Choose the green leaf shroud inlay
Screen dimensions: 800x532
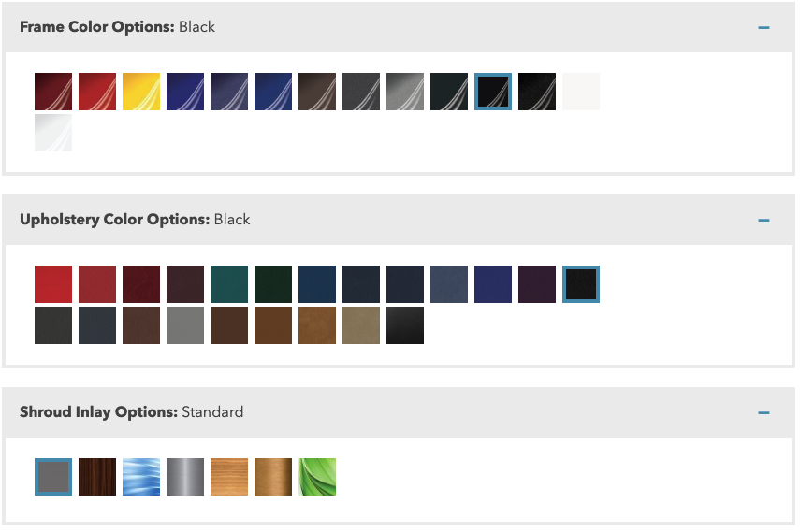(x=317, y=477)
